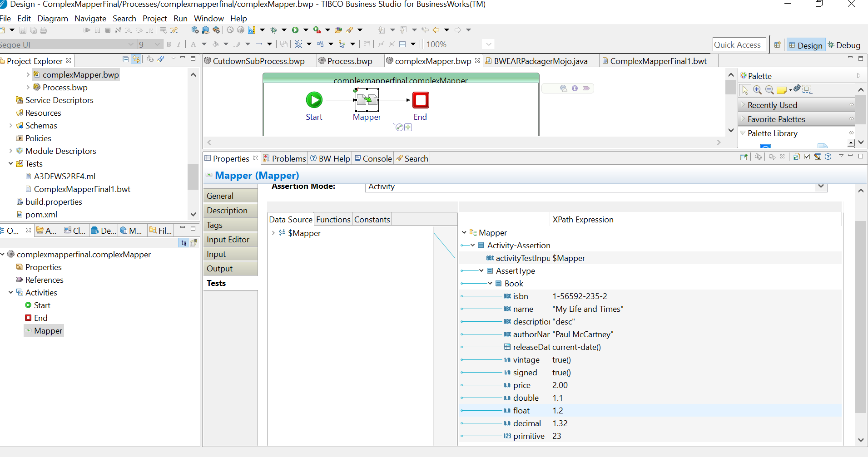The height and width of the screenshot is (457, 868).
Task: Click the Run Last Tool icon
Action: coord(317,30)
